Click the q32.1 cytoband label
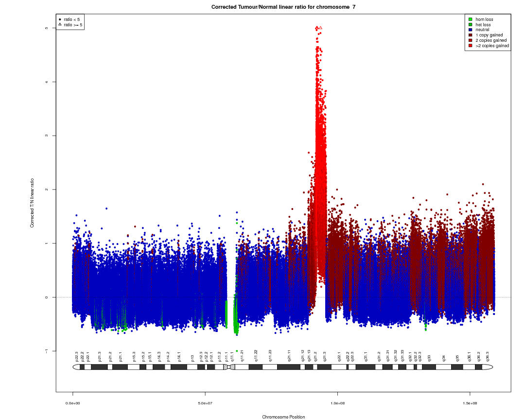The height and width of the screenshot is (420, 525). [410, 357]
